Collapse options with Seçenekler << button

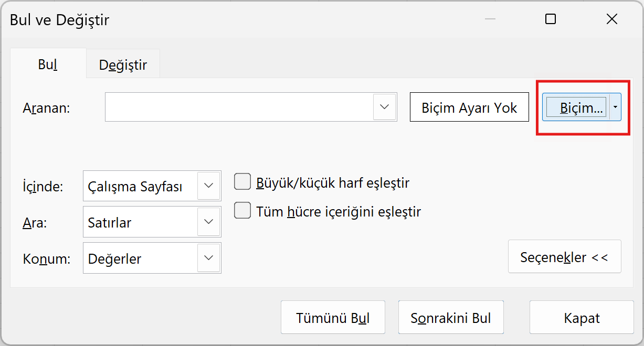click(x=564, y=257)
